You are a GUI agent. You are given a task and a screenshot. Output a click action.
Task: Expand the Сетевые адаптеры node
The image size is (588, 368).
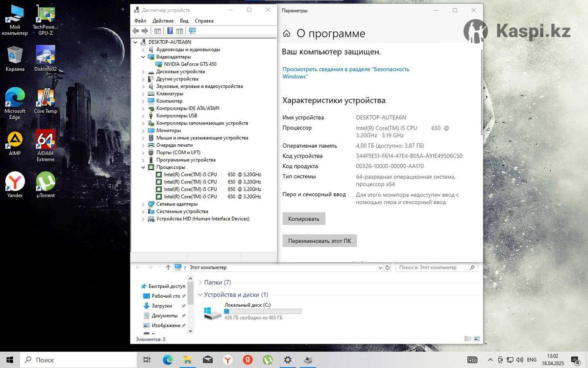144,204
